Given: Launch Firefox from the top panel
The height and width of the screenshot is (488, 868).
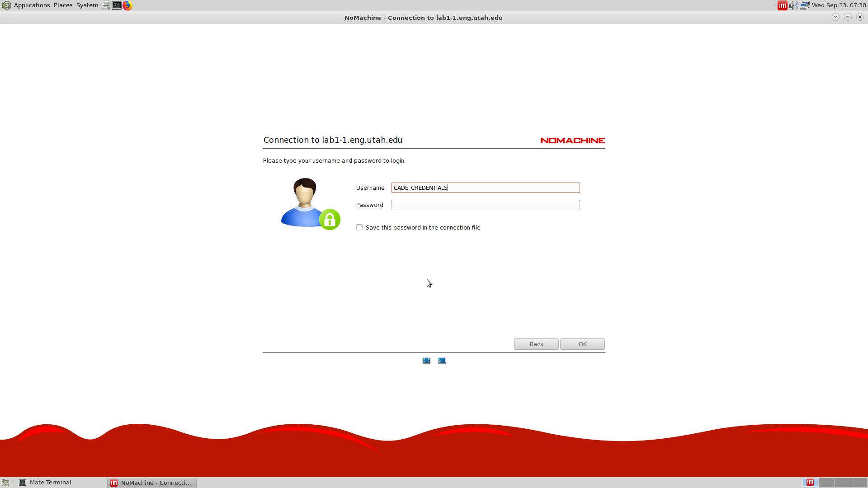Looking at the screenshot, I should pos(127,5).
